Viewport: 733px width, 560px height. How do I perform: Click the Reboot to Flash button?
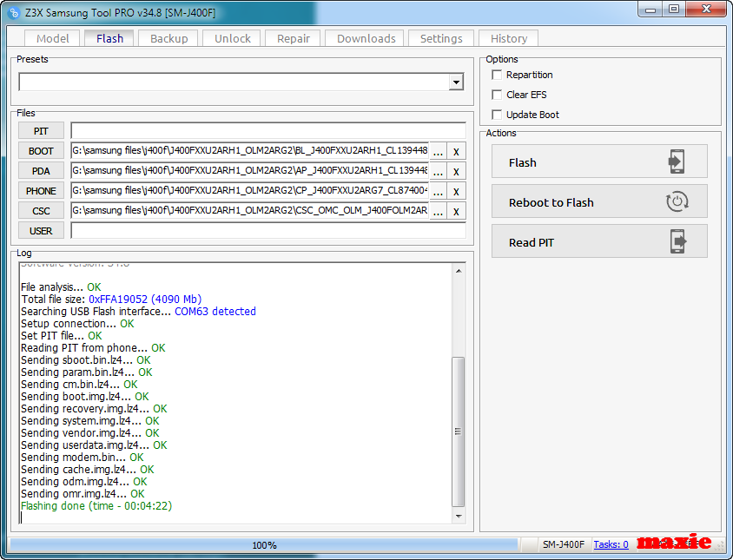tap(599, 201)
